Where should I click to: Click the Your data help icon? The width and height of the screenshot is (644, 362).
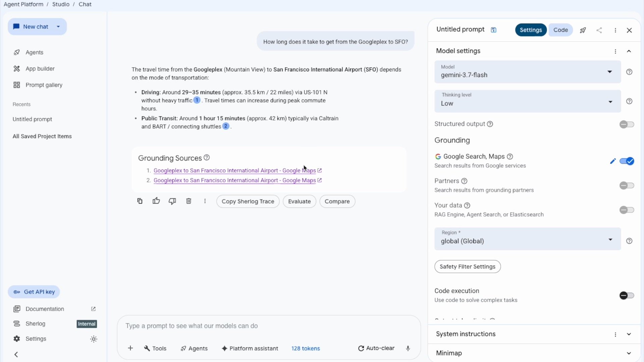467,205
